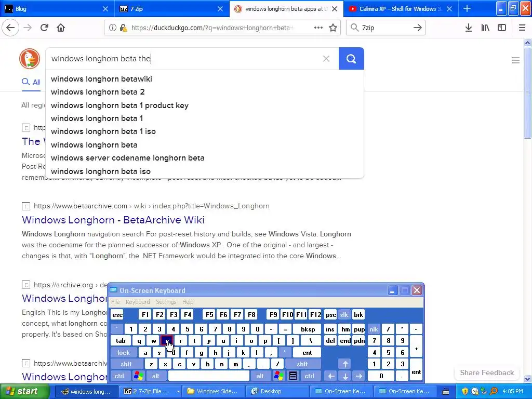Toggle the right alt key
This screenshot has width=532, height=399.
(260, 376)
